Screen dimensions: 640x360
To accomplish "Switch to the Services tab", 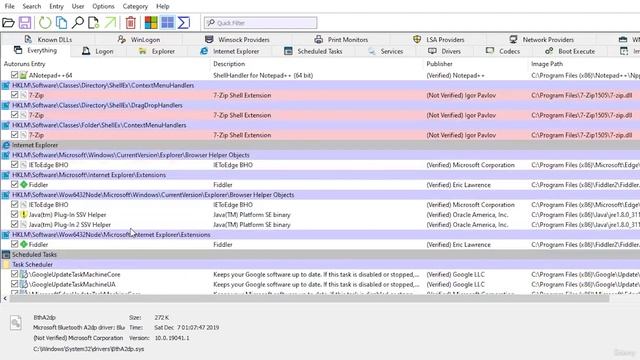I will (x=385, y=51).
